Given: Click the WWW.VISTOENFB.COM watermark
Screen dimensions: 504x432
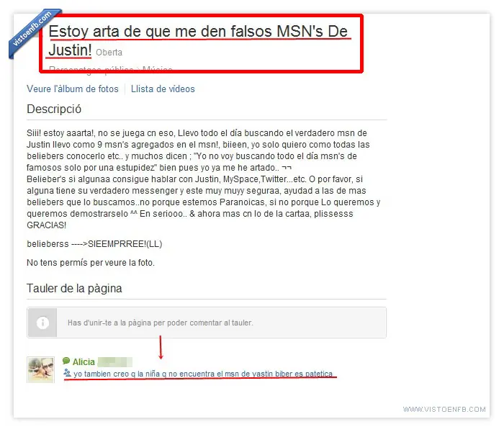Looking at the screenshot, I should coord(444,409).
